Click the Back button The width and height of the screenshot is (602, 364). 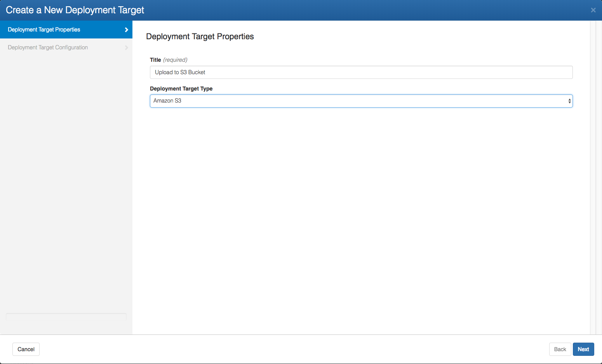(560, 349)
